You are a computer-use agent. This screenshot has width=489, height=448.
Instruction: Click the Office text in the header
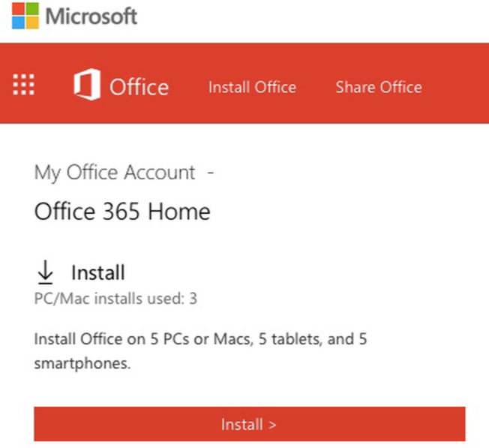(x=139, y=87)
